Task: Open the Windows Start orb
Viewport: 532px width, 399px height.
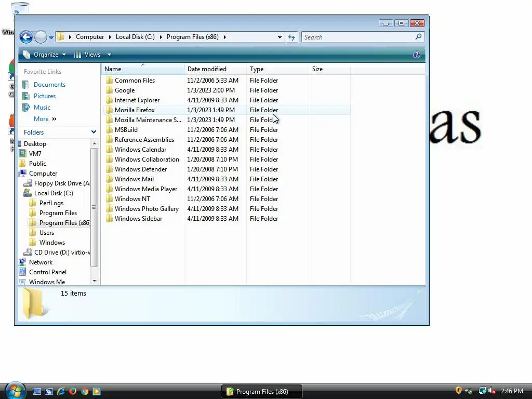Action: (15, 391)
